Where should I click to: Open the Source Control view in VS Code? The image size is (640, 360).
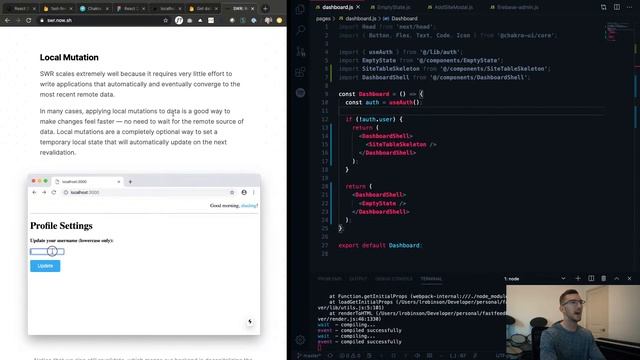(x=300, y=51)
